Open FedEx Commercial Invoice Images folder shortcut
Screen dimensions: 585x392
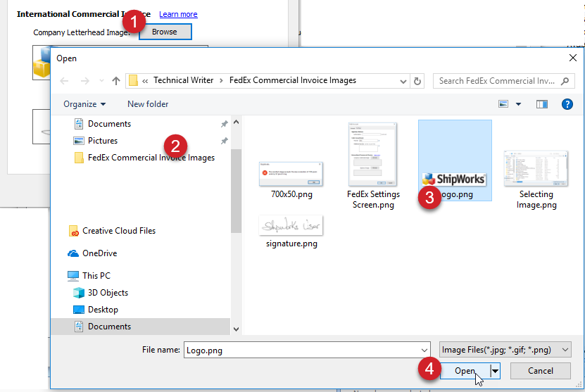[x=151, y=158]
